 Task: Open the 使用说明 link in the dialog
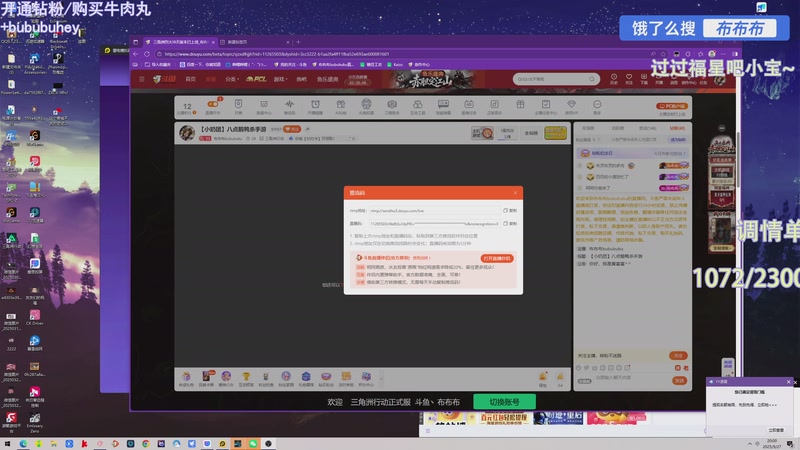421,258
